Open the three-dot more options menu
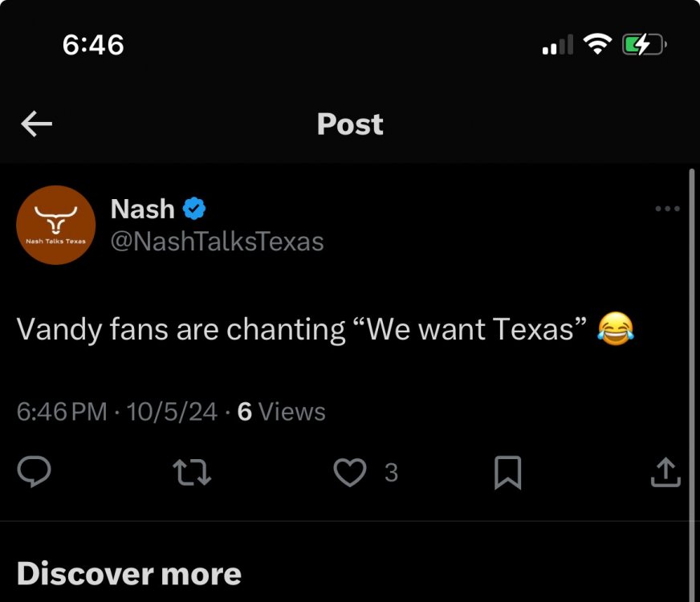This screenshot has height=602, width=700. 667,209
